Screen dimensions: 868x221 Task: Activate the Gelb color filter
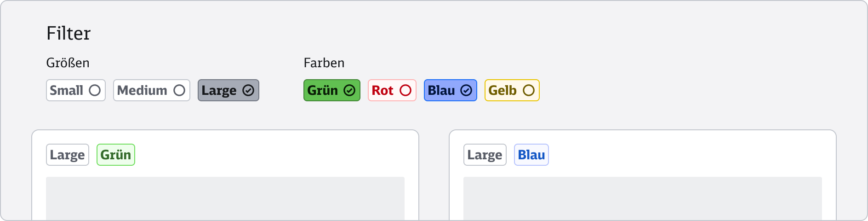[503, 90]
